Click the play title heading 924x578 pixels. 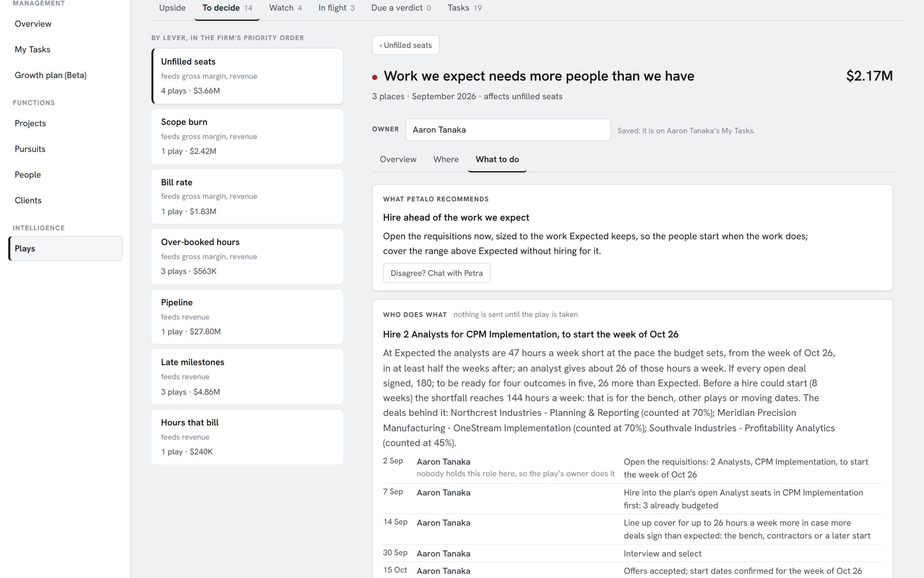(x=539, y=76)
